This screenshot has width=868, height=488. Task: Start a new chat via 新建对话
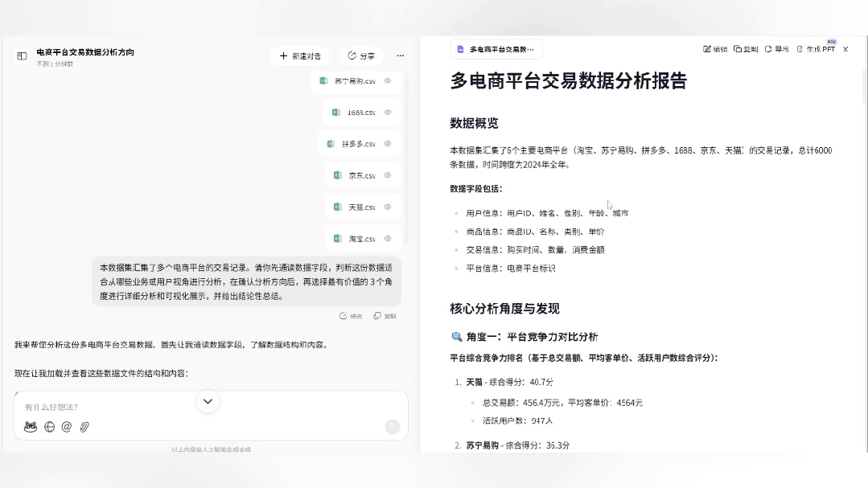click(x=301, y=55)
